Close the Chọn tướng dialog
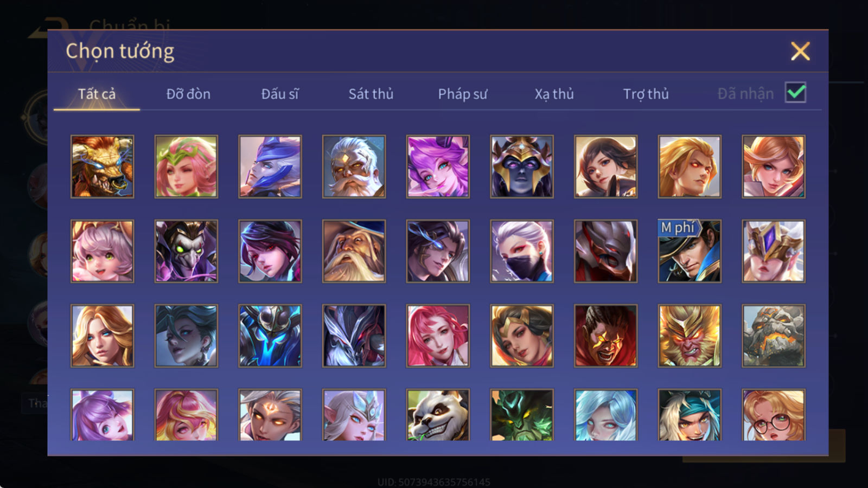 point(800,52)
